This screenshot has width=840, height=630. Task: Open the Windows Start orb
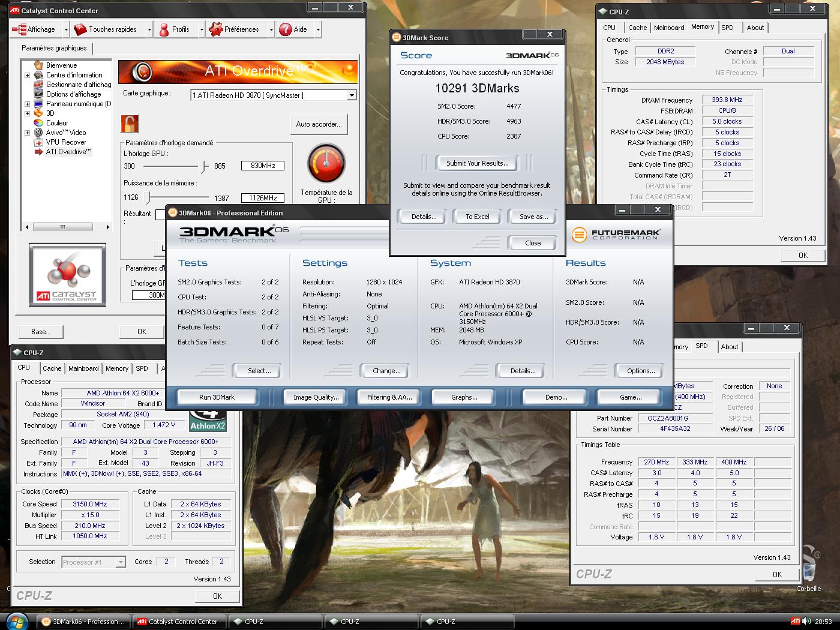[16, 621]
